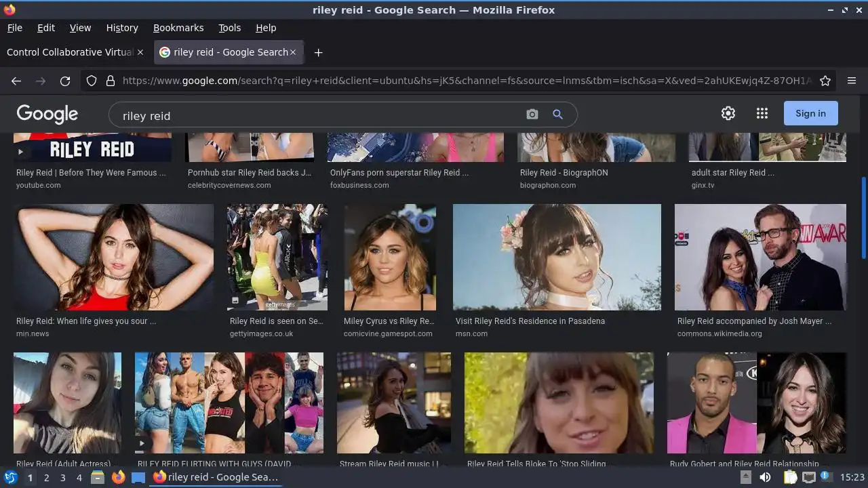Image resolution: width=868 pixels, height=488 pixels.
Task: Click the forward navigation arrow
Action: point(41,81)
